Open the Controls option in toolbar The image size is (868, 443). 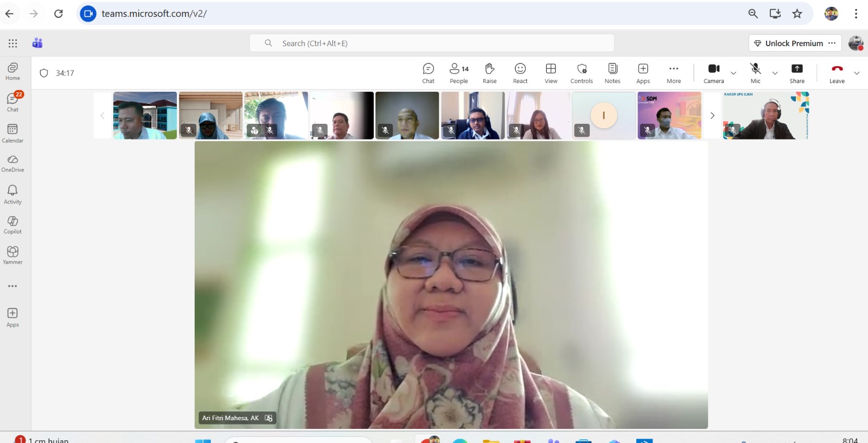point(582,73)
